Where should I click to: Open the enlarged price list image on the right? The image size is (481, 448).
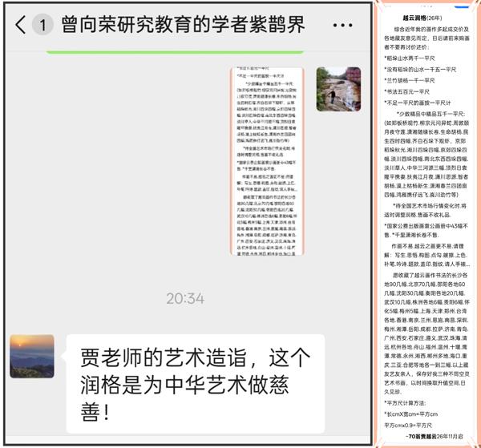coord(426,224)
